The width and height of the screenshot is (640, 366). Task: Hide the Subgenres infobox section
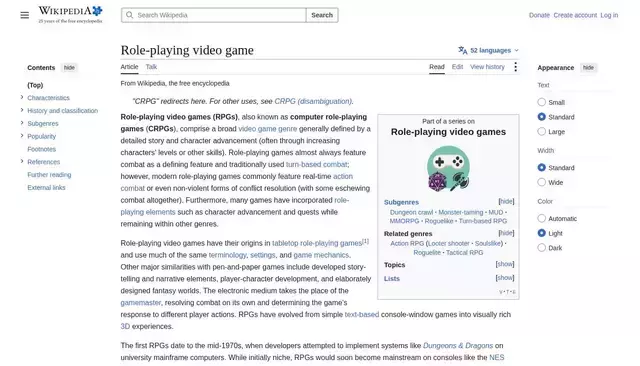[506, 202]
